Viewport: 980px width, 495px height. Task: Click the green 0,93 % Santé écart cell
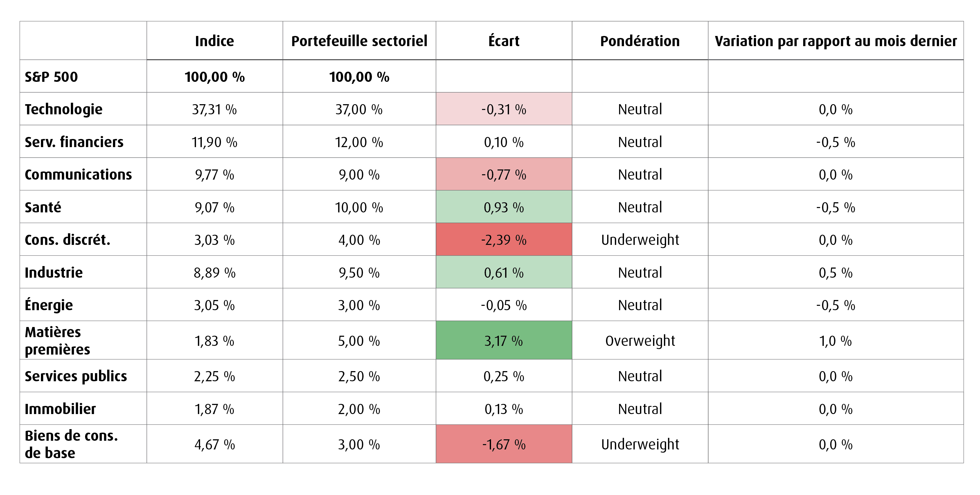coord(504,206)
